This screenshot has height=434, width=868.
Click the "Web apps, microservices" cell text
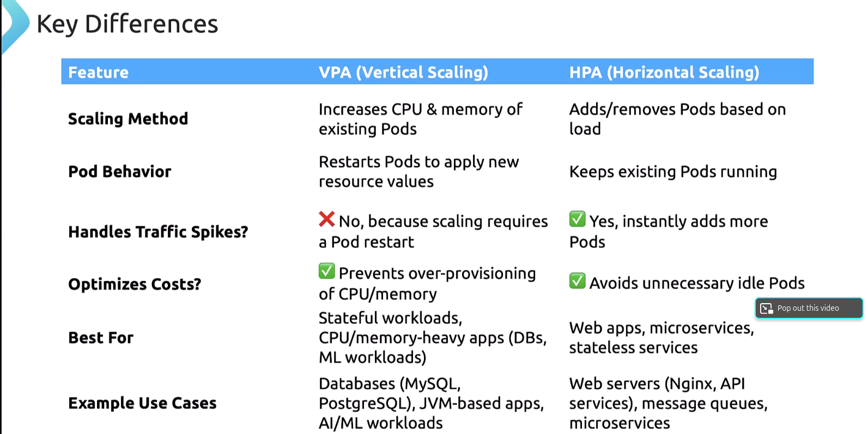point(661,328)
